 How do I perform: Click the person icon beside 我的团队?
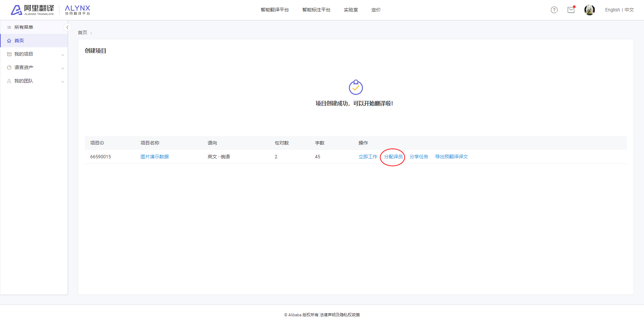tap(9, 81)
